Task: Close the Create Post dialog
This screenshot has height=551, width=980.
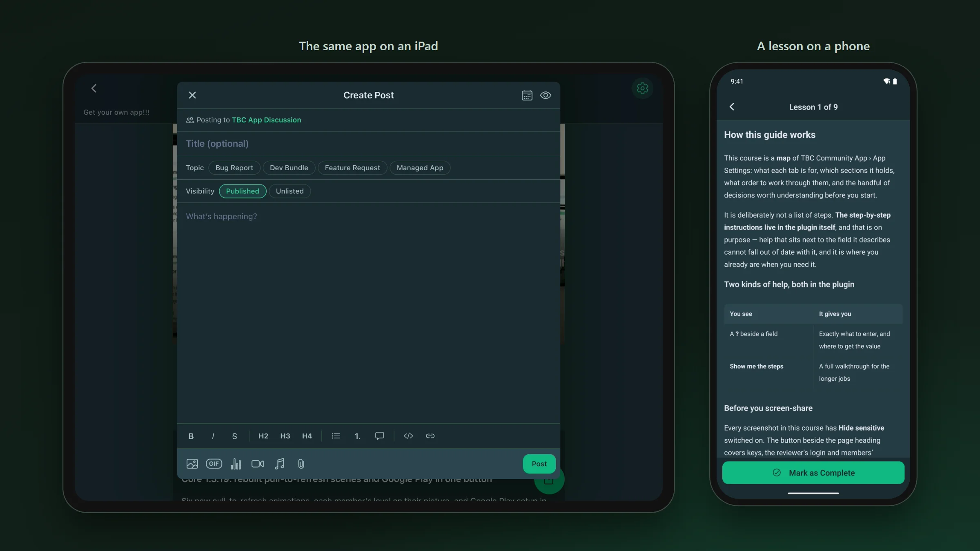Action: (192, 95)
